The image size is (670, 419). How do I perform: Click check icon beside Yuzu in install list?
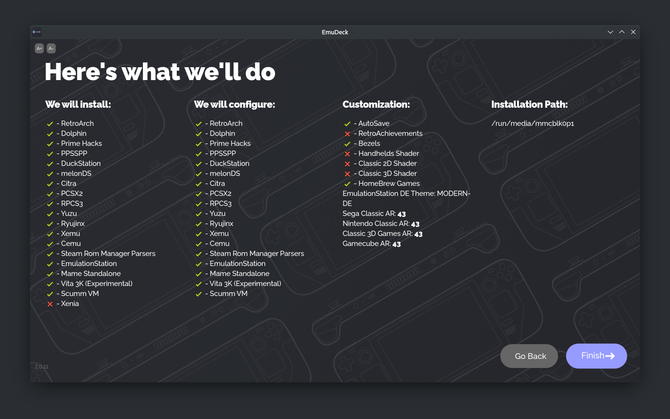pyautogui.click(x=50, y=214)
